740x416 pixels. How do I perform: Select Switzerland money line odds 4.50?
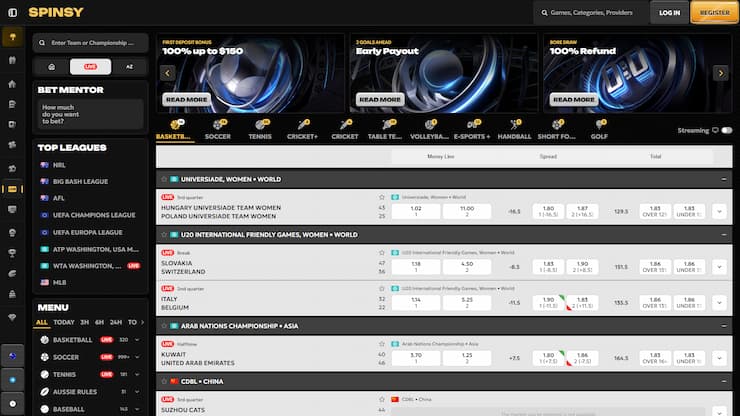click(467, 267)
